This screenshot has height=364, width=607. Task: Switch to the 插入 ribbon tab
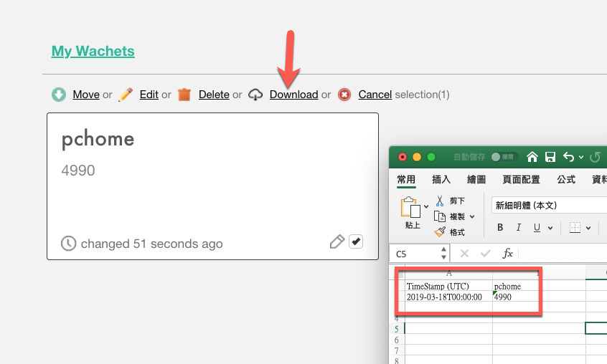[x=441, y=179]
